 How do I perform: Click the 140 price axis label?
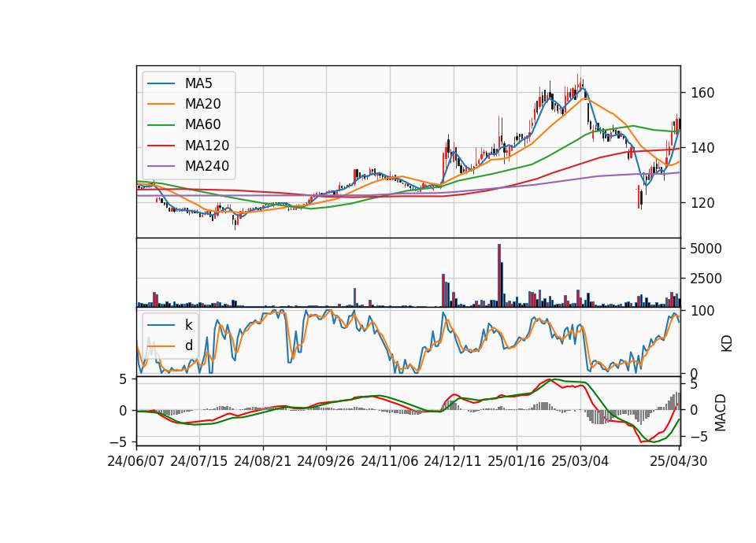tap(702, 148)
